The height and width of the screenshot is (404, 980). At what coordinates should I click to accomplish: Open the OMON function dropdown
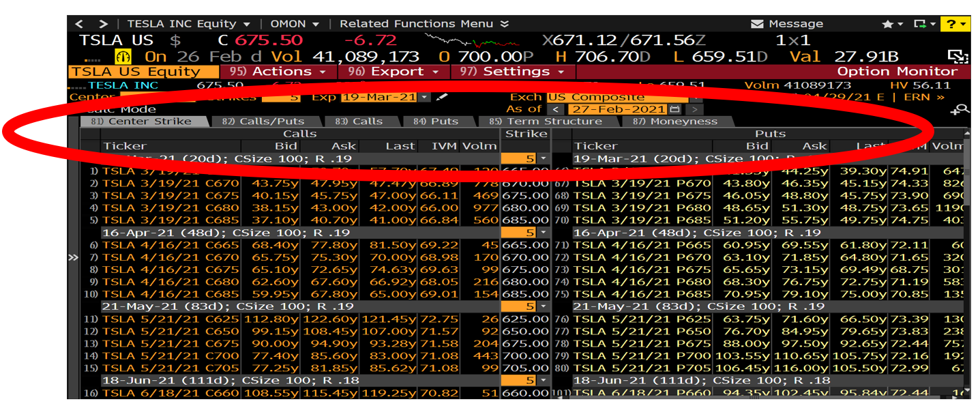(295, 24)
